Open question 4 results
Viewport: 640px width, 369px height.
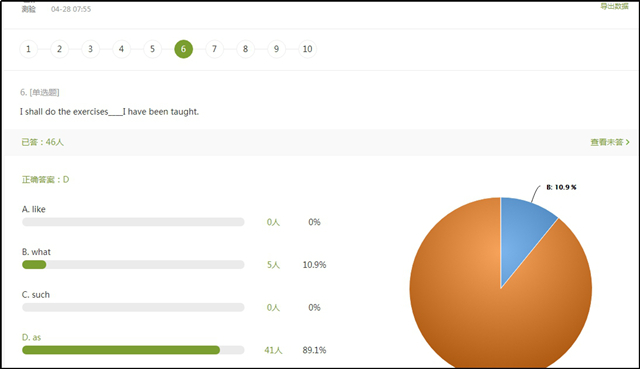tap(121, 49)
